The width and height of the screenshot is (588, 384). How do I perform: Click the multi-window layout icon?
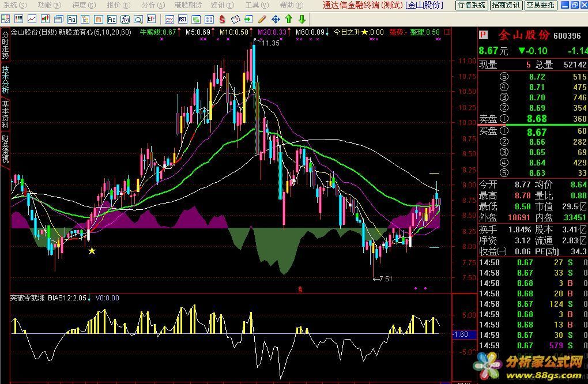[x=209, y=19]
